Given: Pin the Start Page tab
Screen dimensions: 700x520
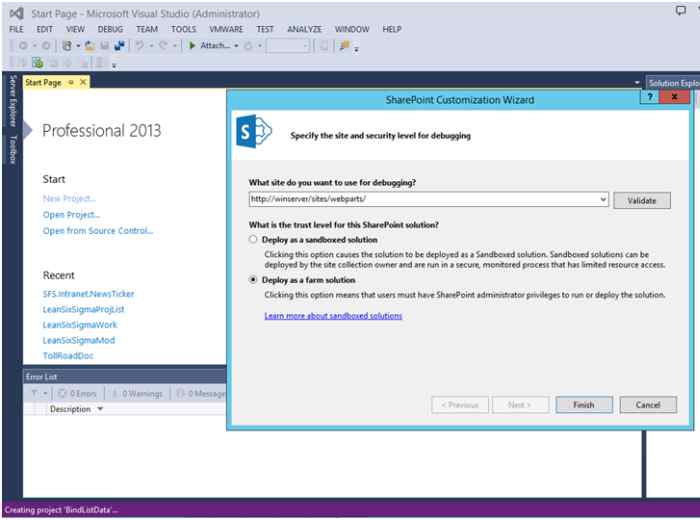Looking at the screenshot, I should coord(71,83).
